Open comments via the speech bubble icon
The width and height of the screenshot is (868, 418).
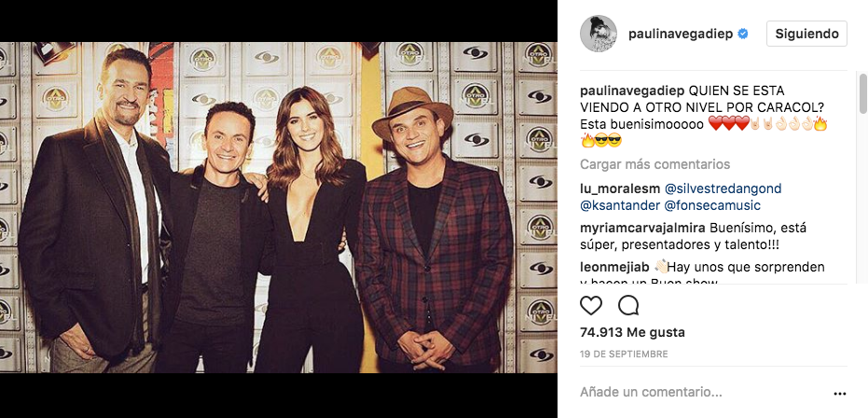coord(628,306)
